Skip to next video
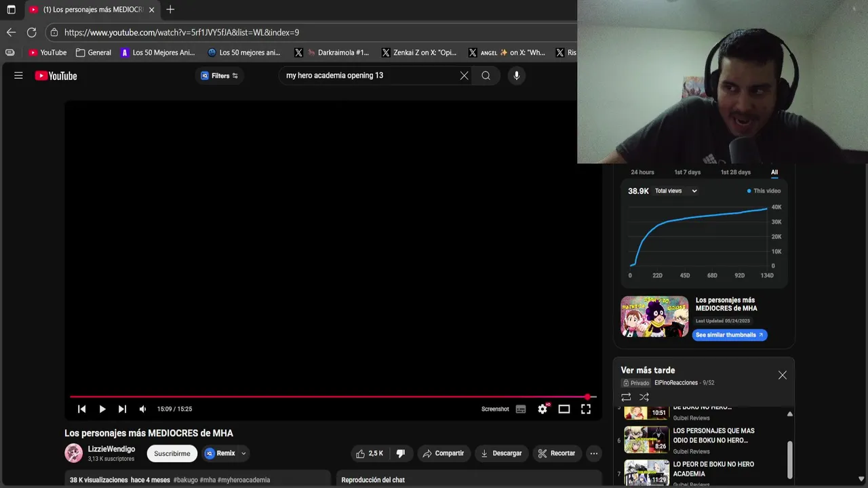Screen dimensions: 868x488 (x=122, y=409)
